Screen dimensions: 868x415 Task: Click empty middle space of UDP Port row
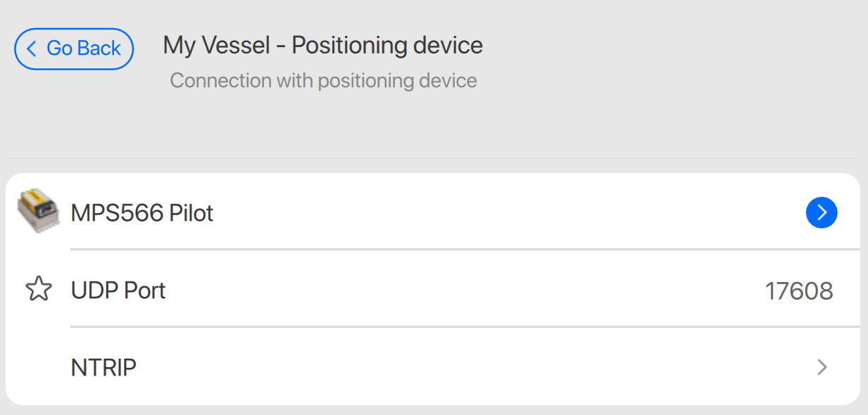tap(458, 290)
